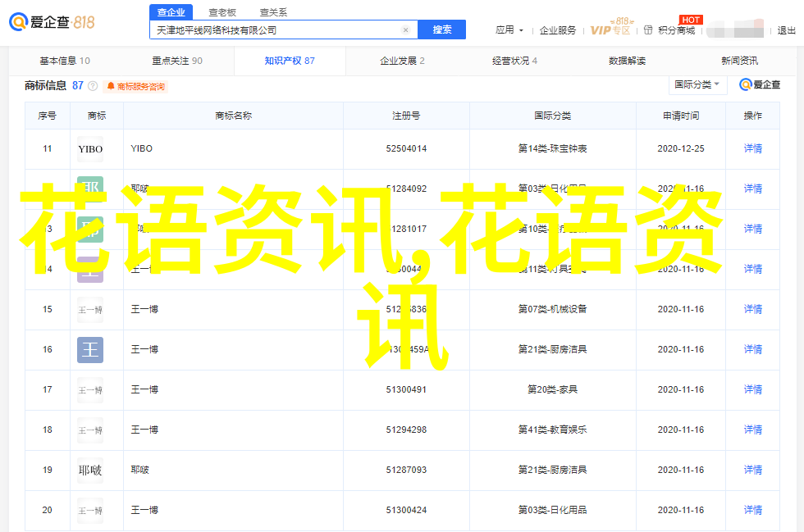The image size is (804, 532).
Task: Switch to the 查老板 search tab
Action: pyautogui.click(x=222, y=12)
